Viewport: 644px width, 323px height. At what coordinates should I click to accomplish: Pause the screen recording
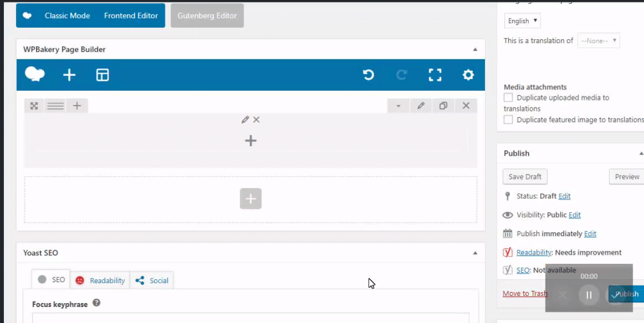(589, 295)
